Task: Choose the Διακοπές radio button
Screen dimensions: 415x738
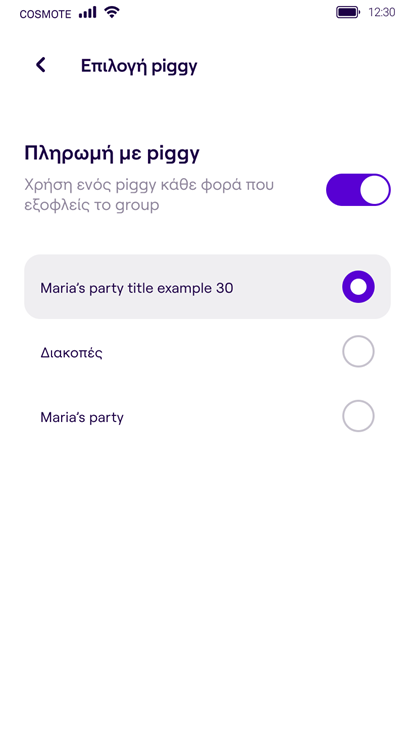Action: (358, 351)
